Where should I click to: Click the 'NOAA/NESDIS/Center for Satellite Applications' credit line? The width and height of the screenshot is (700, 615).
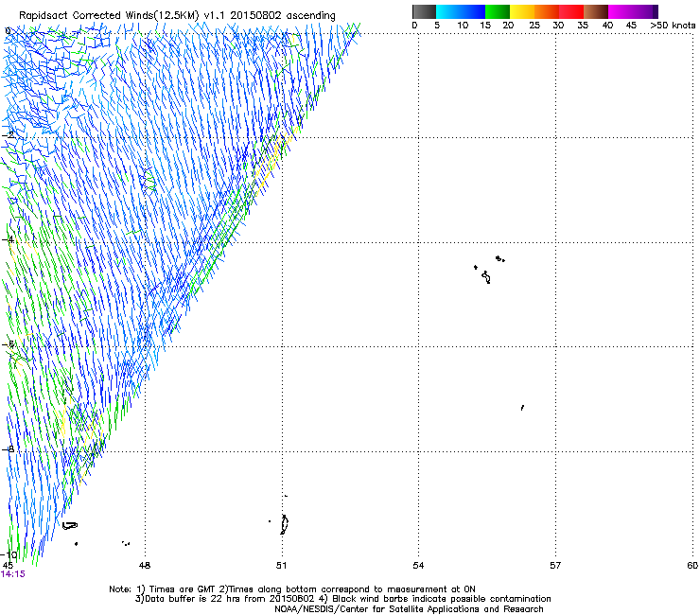409,609
